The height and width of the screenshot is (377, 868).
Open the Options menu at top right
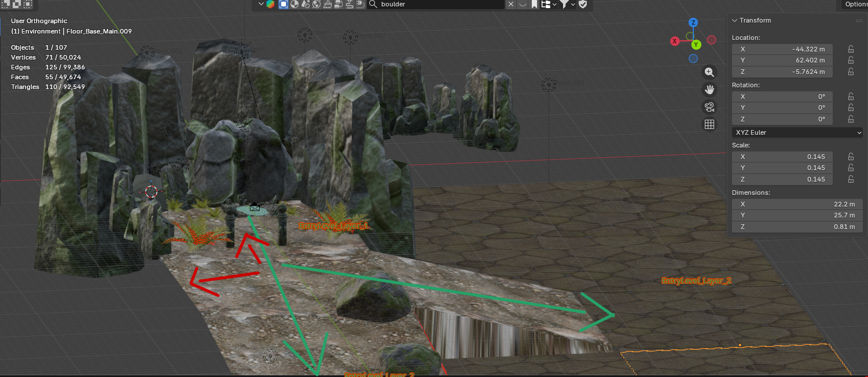(855, 4)
